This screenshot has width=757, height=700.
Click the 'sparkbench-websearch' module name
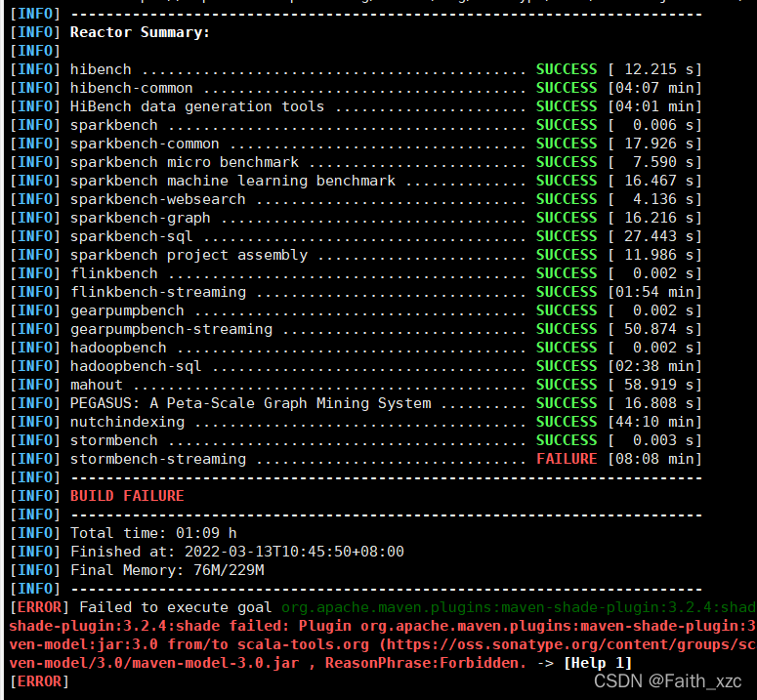pyautogui.click(x=158, y=199)
